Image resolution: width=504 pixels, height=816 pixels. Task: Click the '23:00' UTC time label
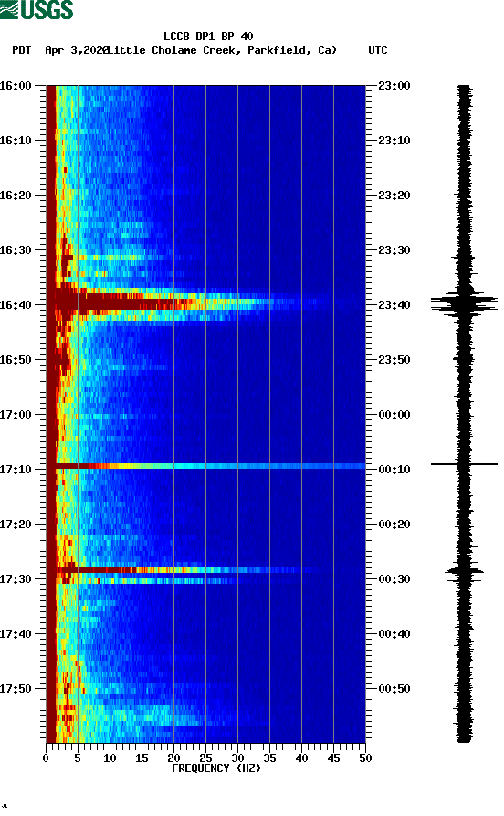[394, 85]
